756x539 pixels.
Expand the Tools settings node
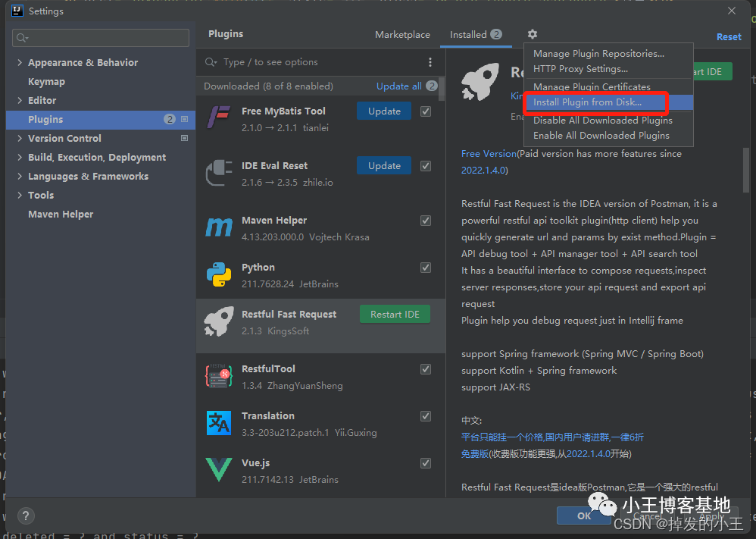point(20,195)
